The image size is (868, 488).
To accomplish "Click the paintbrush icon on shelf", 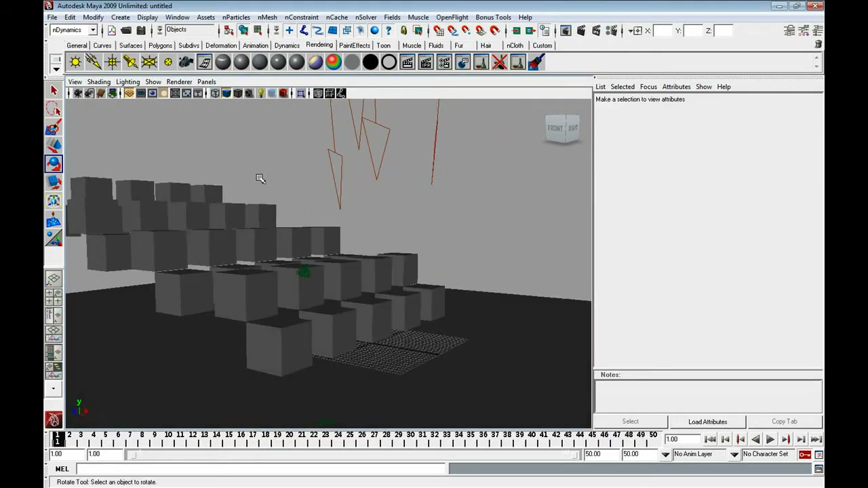I will 536,62.
